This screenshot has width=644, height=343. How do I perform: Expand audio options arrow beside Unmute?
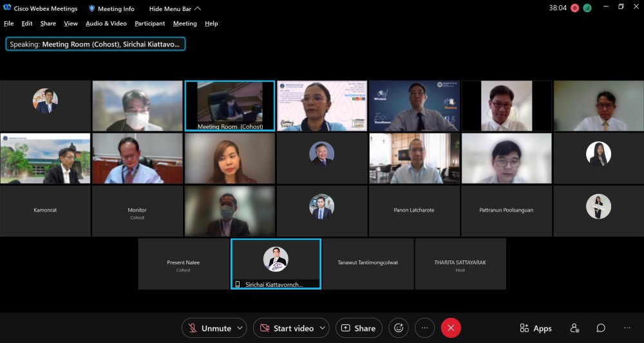(x=240, y=328)
